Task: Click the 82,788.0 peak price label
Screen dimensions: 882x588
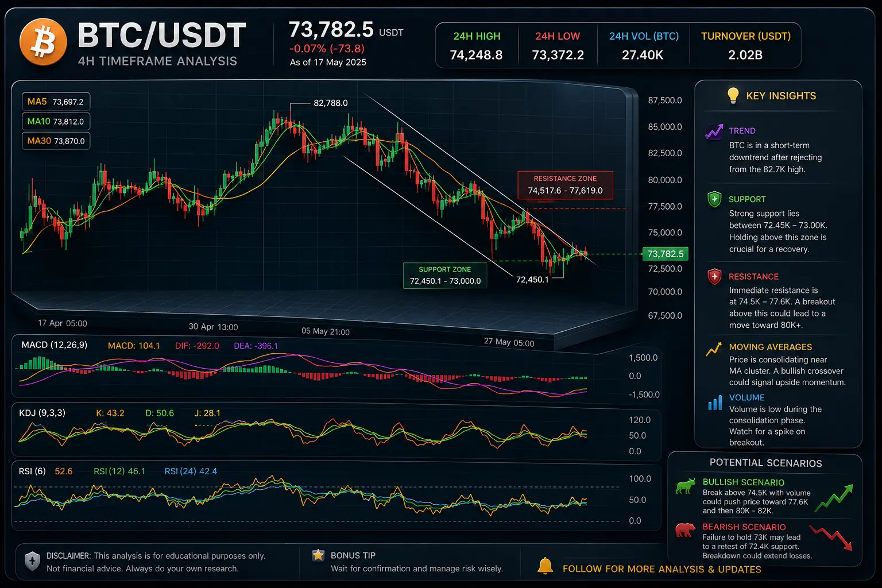Action: point(331,103)
